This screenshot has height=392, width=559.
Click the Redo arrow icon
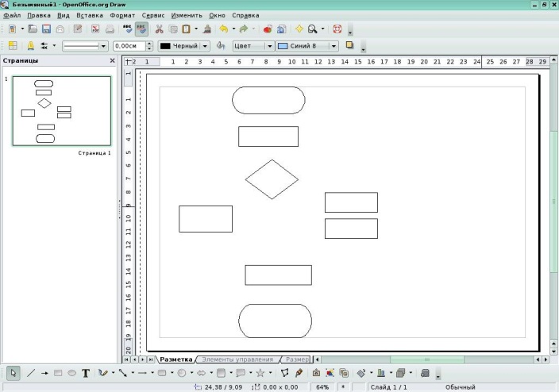244,29
